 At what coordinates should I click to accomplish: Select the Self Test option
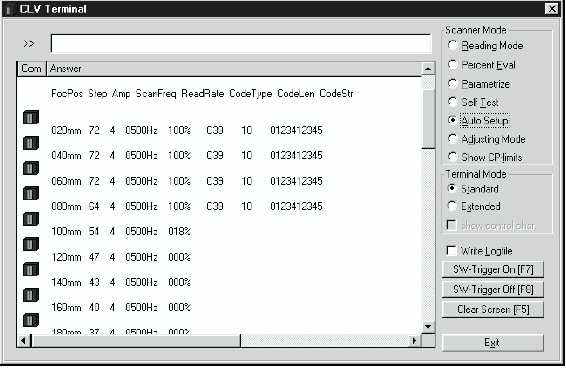(x=453, y=102)
